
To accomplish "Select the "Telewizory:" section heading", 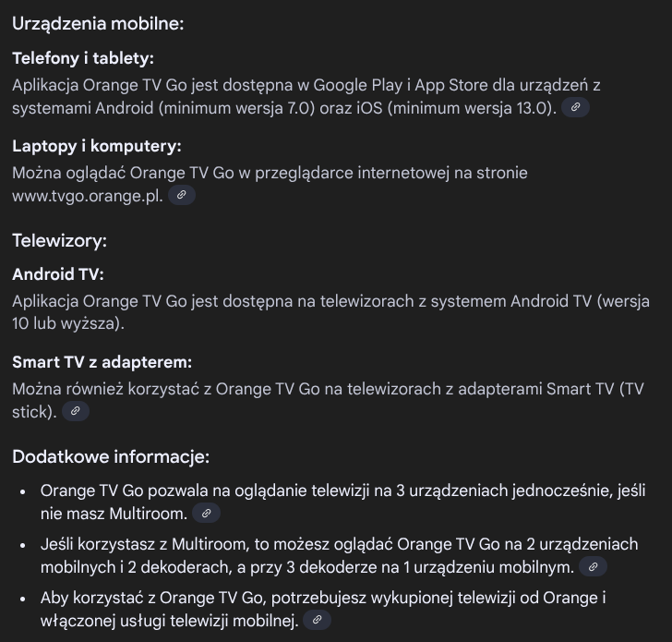I will tap(59, 240).
